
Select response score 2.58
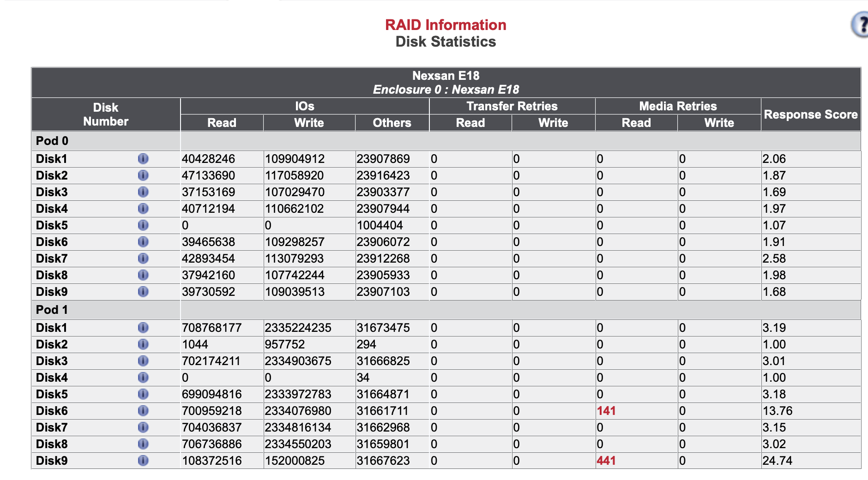(774, 258)
